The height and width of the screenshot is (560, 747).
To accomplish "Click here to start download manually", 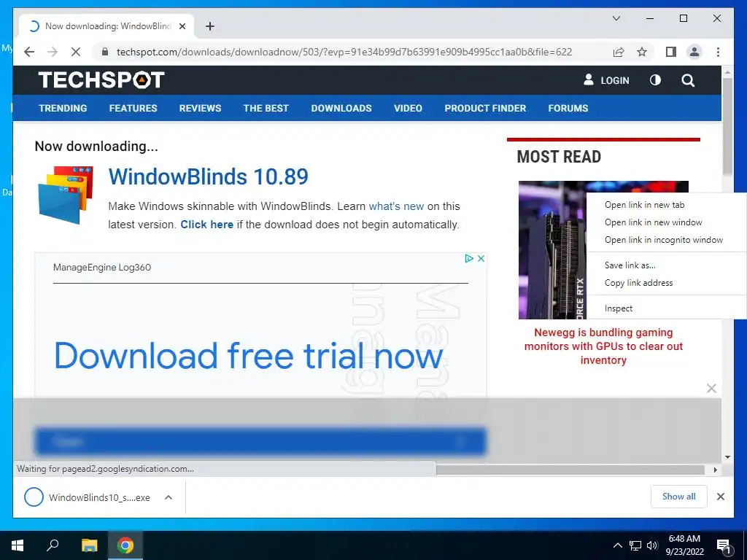I will coord(206,225).
